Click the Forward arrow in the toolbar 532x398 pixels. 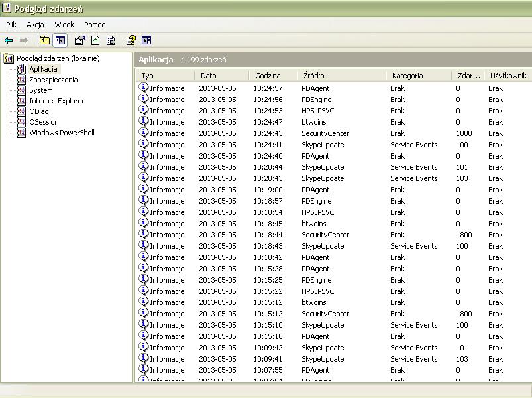click(x=24, y=40)
